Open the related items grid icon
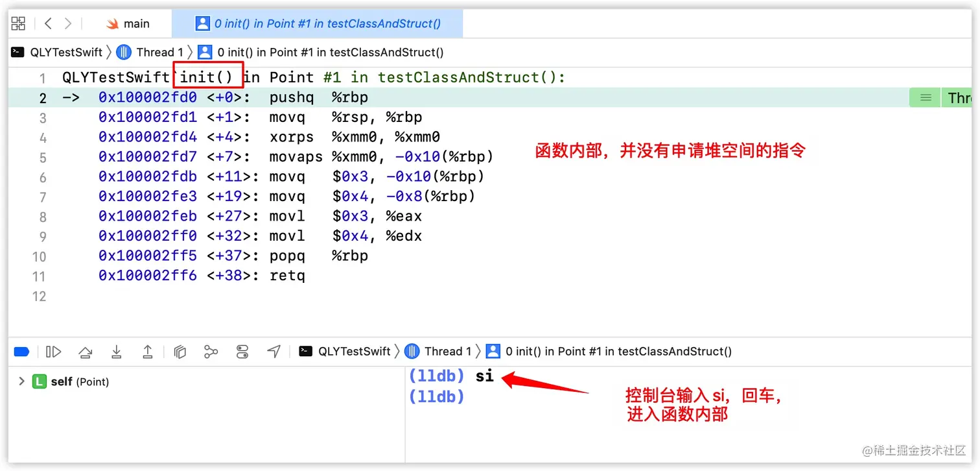The height and width of the screenshot is (471, 980). 18,24
